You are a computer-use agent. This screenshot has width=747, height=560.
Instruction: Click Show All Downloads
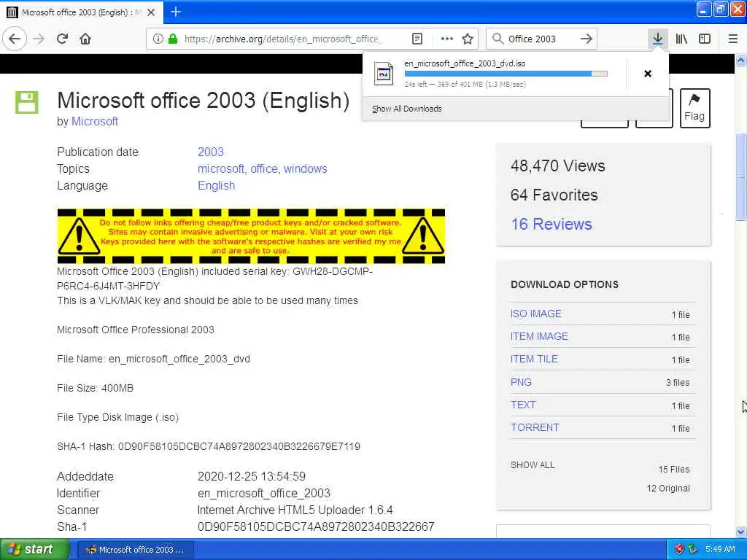407,109
